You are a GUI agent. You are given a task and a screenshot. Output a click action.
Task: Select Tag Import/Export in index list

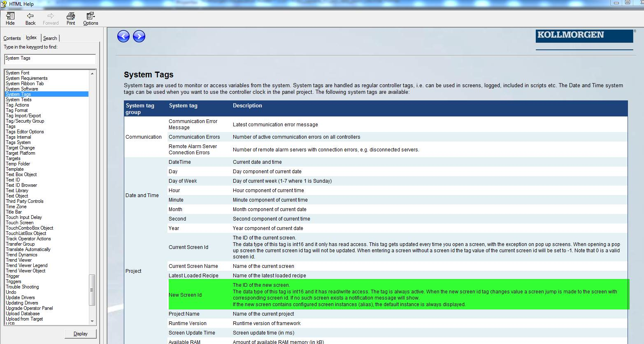(x=23, y=116)
